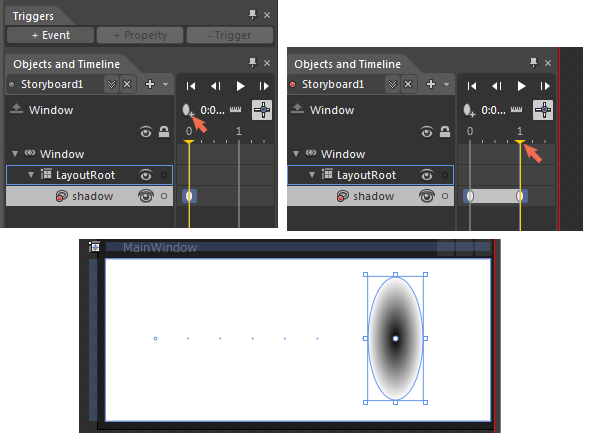Toggle timeline snapping ruler icon, right panel
This screenshot has width=600, height=433.
[516, 110]
